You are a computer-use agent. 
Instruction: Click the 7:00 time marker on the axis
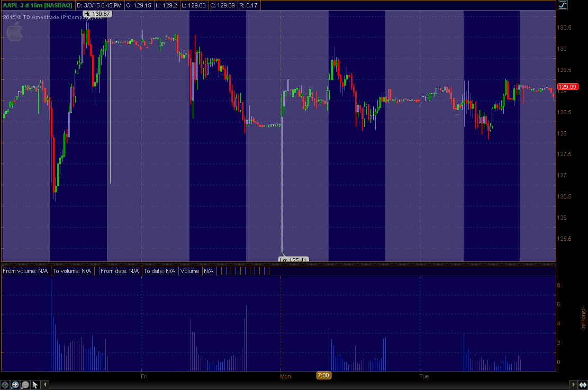(x=323, y=375)
